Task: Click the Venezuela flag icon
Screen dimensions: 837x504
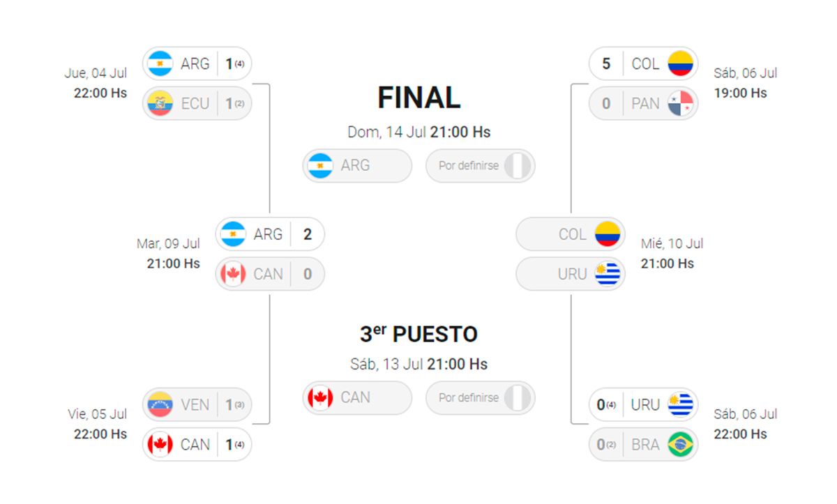Action: coord(160,405)
